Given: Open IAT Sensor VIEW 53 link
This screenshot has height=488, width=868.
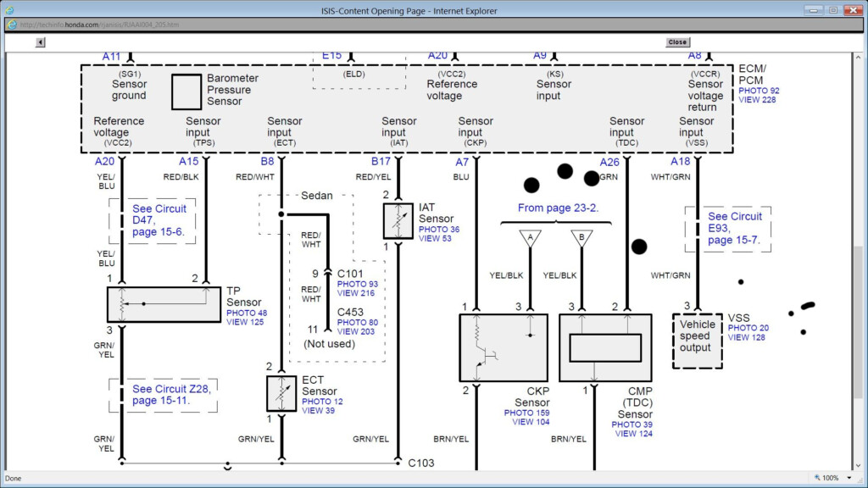Looking at the screenshot, I should coord(435,238).
